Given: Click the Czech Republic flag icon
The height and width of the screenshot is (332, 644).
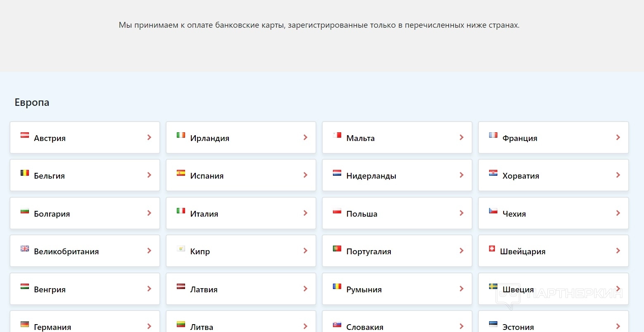Looking at the screenshot, I should [x=493, y=211].
